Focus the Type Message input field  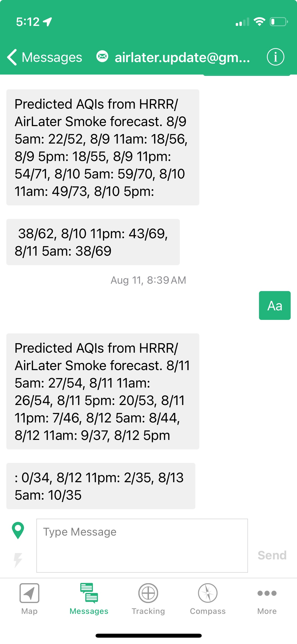(142, 546)
